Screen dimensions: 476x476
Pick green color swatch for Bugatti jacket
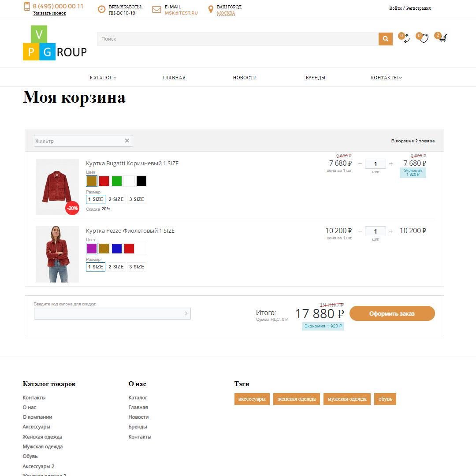(x=117, y=181)
